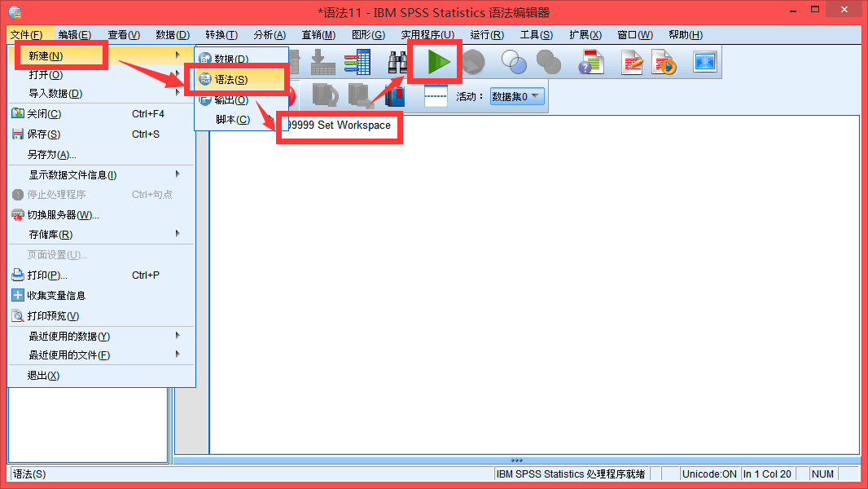
Task: Select 数据(D) in New submenu
Action: (x=241, y=58)
